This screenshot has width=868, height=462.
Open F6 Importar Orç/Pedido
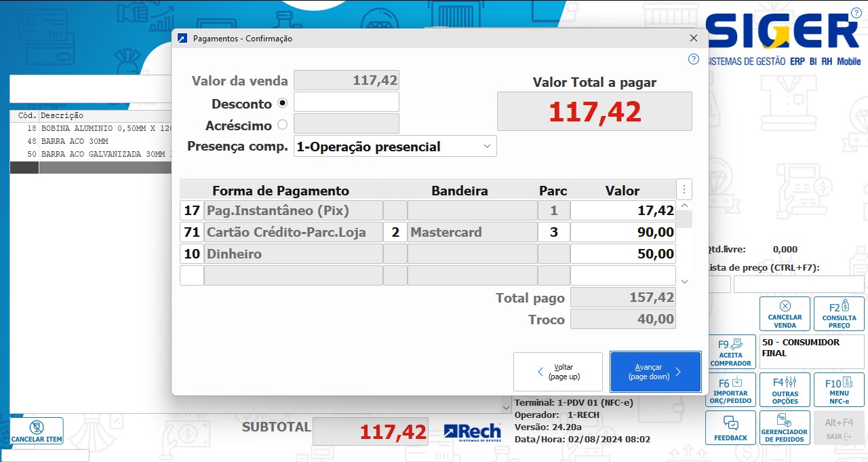(x=730, y=390)
